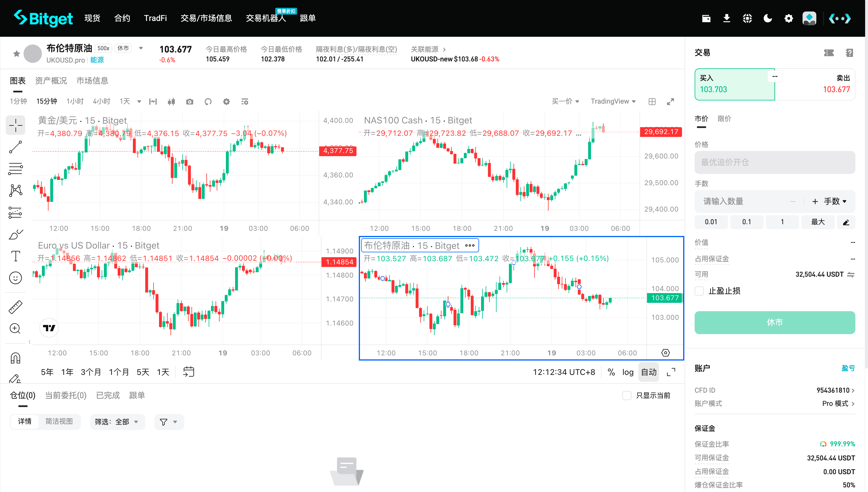
Task: Open the spot trading menu
Action: (x=92, y=18)
